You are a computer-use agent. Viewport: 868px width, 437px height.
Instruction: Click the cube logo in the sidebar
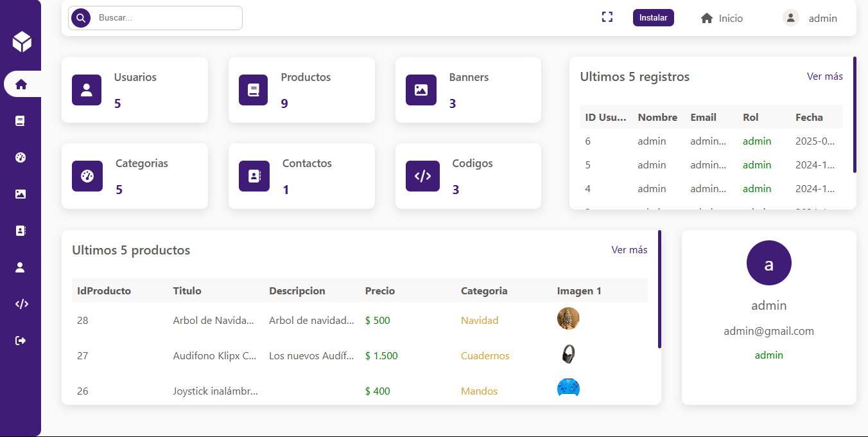click(21, 42)
